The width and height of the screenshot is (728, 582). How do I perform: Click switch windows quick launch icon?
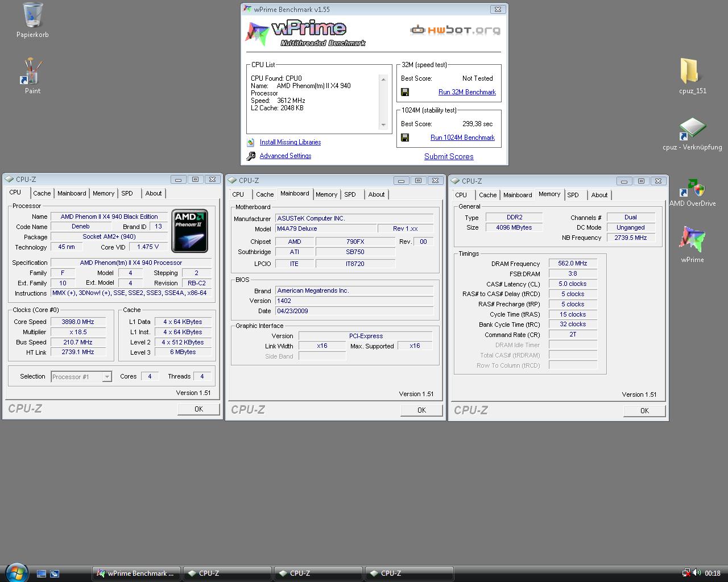pos(55,573)
